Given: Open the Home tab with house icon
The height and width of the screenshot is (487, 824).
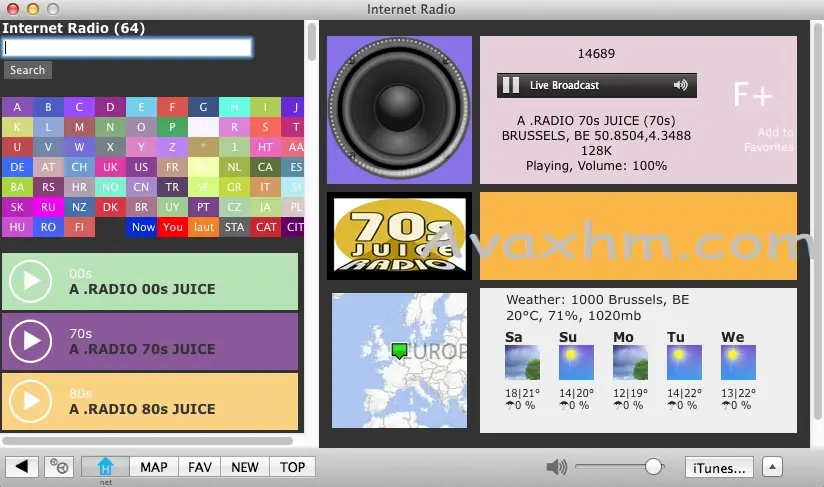Looking at the screenshot, I should (x=105, y=467).
